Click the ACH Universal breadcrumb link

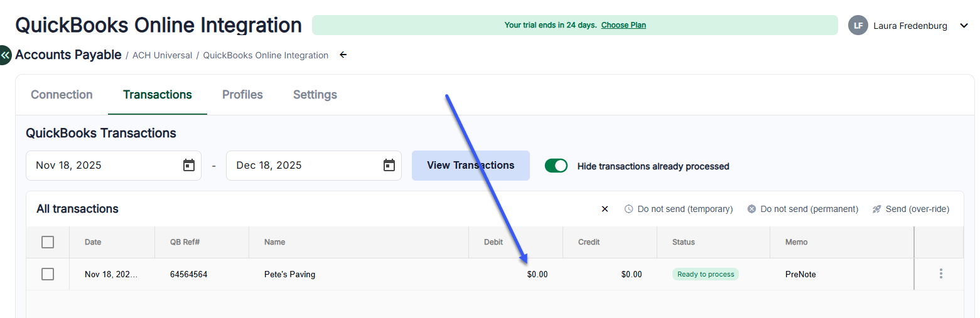point(162,55)
